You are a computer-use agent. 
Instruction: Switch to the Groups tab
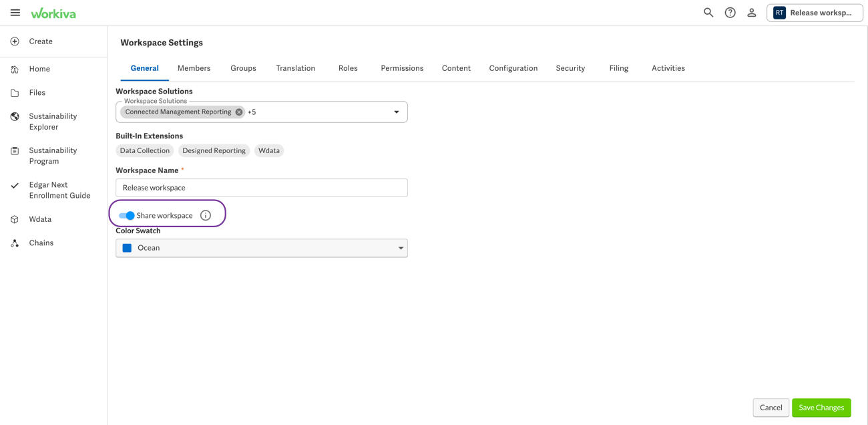[243, 68]
